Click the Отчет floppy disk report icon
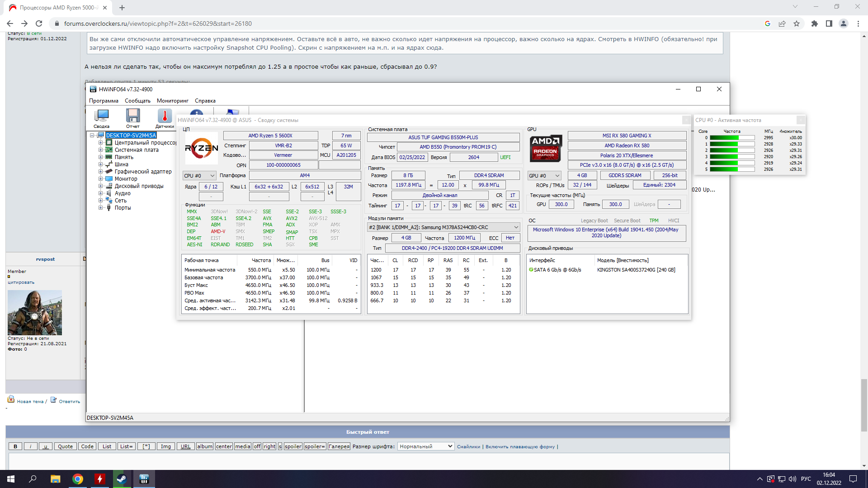The image size is (868, 488). (x=132, y=117)
